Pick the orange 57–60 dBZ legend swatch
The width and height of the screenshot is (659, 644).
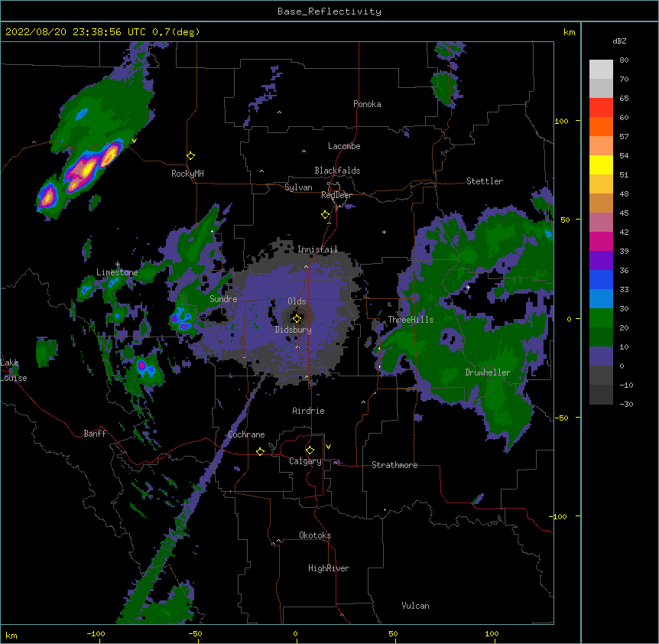[601, 126]
